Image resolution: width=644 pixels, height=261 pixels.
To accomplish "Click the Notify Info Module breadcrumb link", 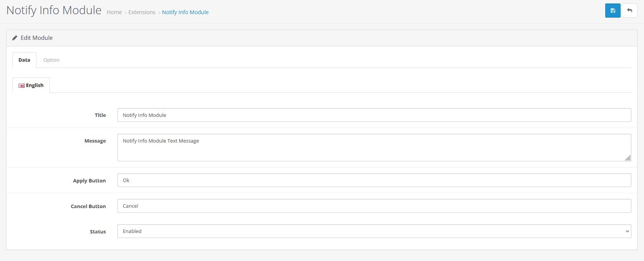I will click(x=185, y=12).
